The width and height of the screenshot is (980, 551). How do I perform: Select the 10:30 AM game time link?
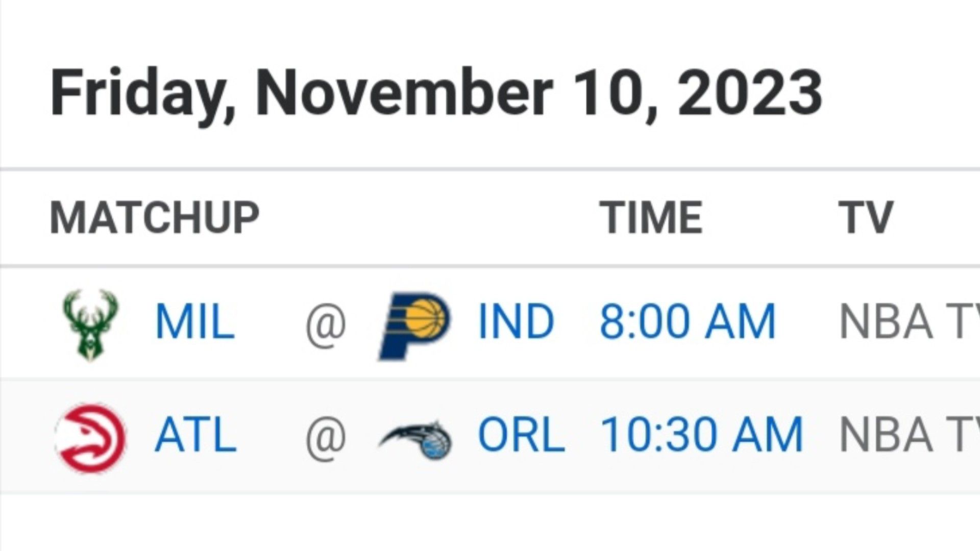point(702,435)
